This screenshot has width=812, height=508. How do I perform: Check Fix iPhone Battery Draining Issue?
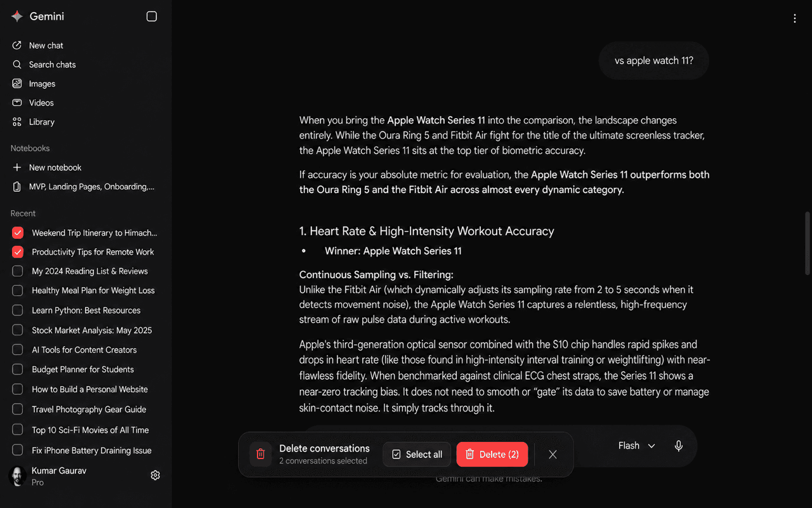coord(18,450)
